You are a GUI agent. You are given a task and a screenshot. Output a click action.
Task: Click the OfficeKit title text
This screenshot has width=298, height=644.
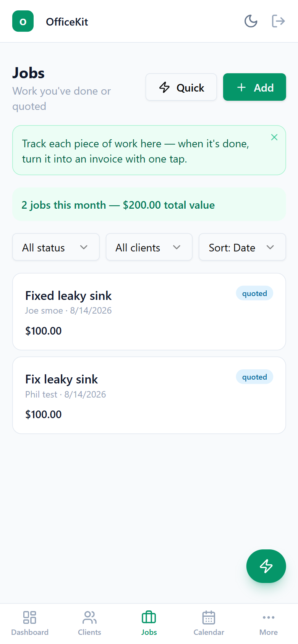[67, 22]
